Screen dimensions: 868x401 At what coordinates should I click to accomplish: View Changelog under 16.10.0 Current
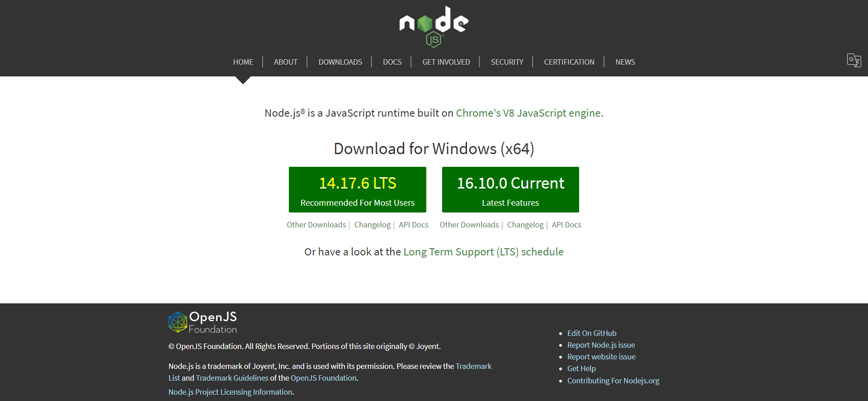[x=525, y=225]
